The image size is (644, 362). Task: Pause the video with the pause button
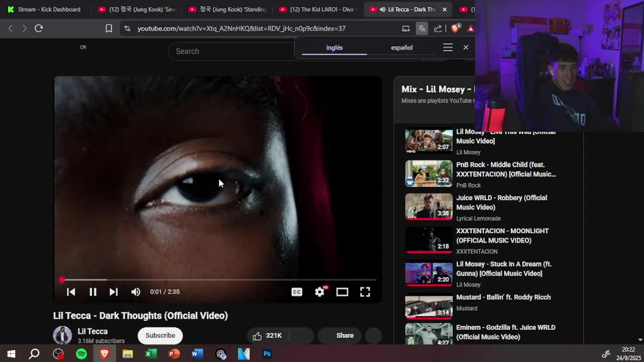(93, 292)
